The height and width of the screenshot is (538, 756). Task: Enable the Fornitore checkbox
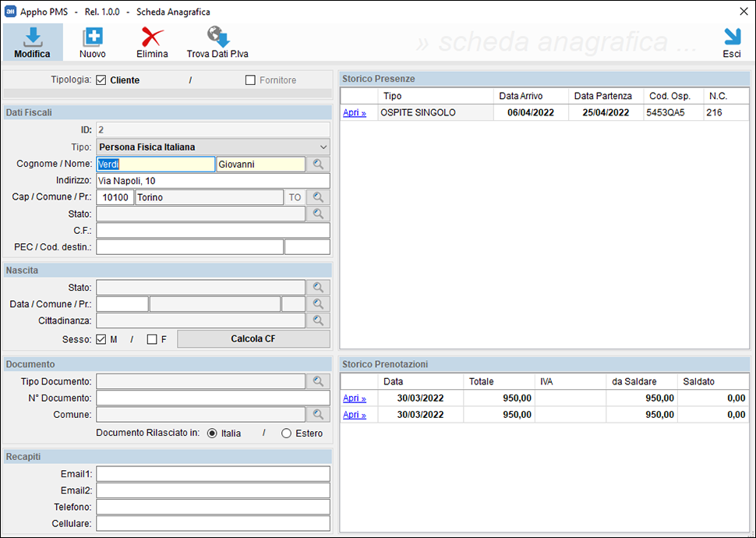250,80
